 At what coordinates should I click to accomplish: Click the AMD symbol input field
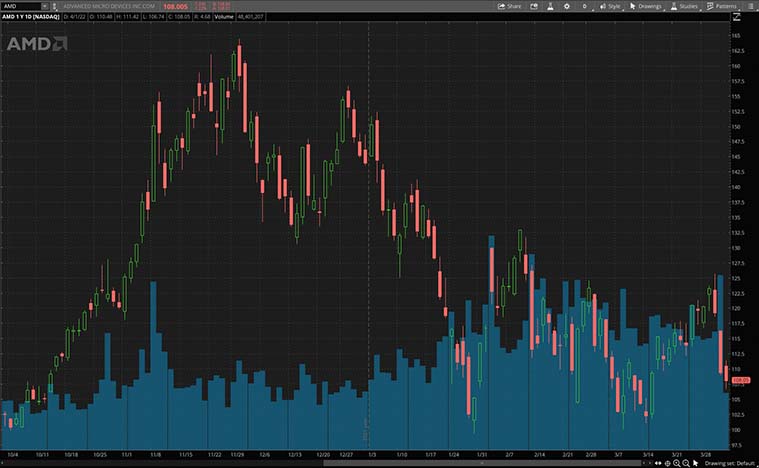pyautogui.click(x=21, y=6)
